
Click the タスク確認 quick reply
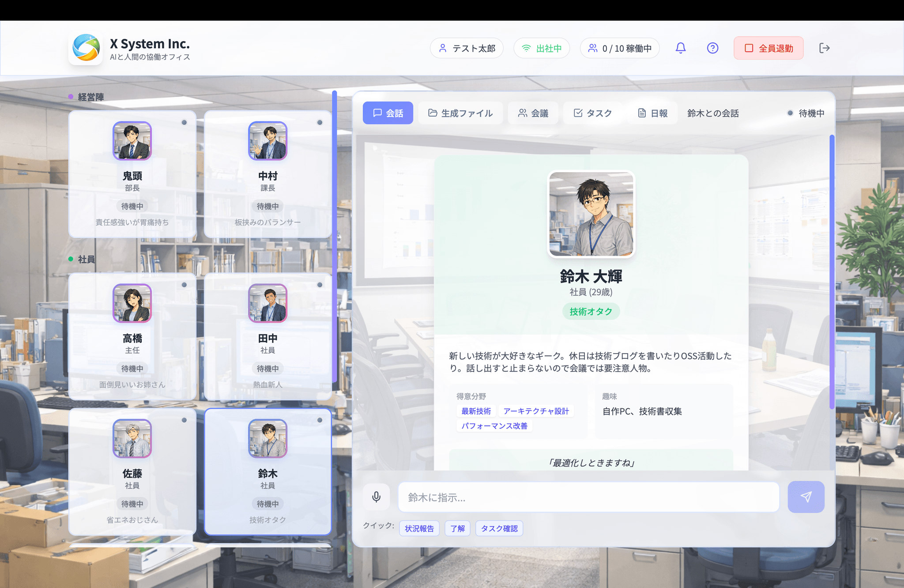click(x=499, y=528)
